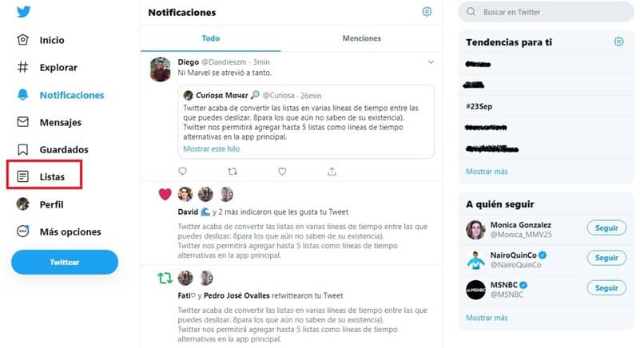Follow Monica Gonzalez with Seguir
This screenshot has width=644, height=348.
(x=606, y=227)
